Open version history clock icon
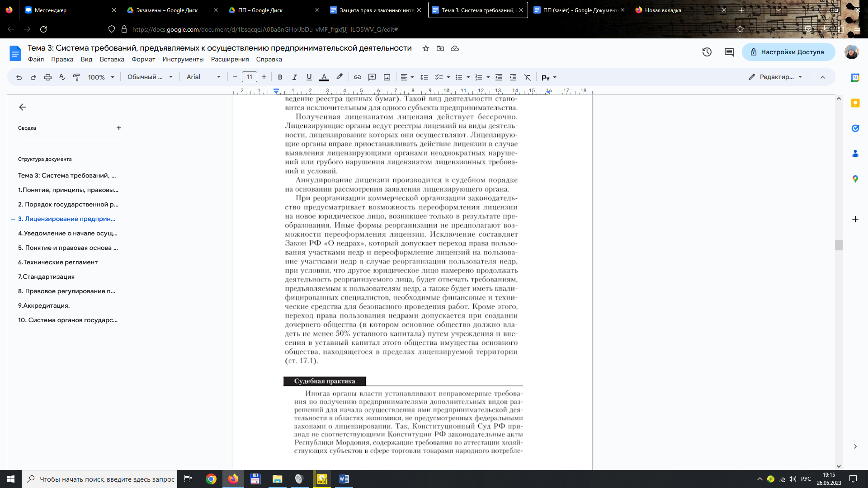This screenshot has width=868, height=488. 707,52
